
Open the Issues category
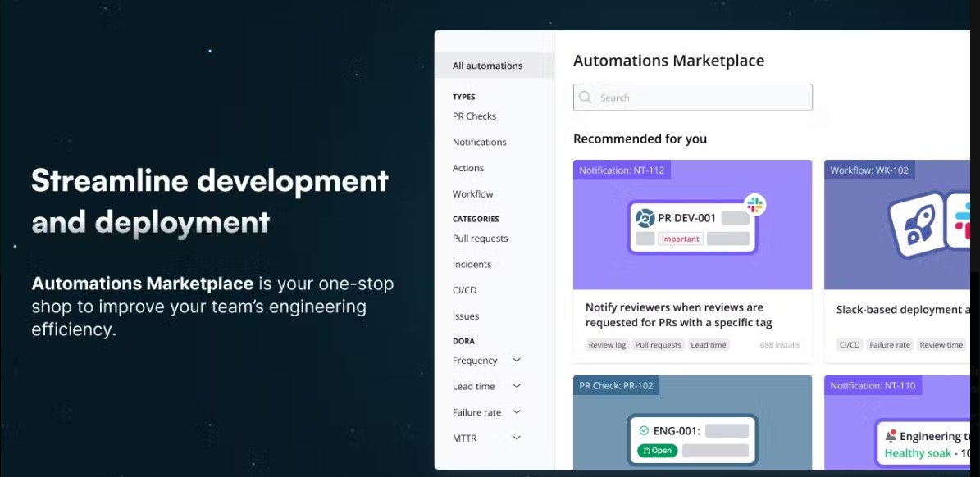(466, 316)
